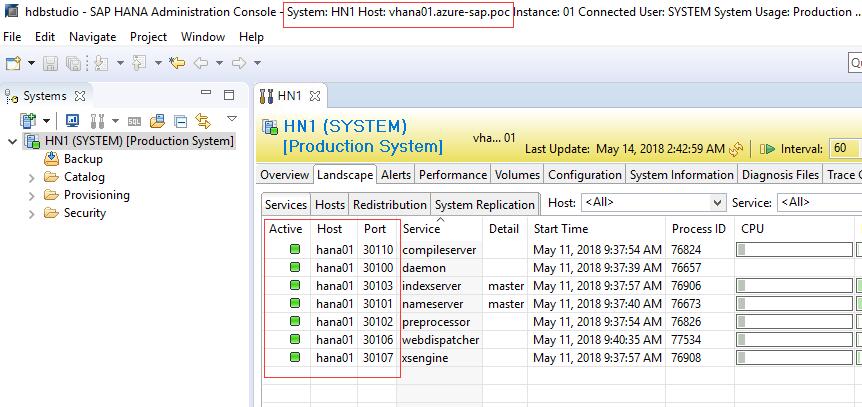Switch to the Diagnosis Files tab
This screenshot has height=407, width=862.
pyautogui.click(x=781, y=175)
